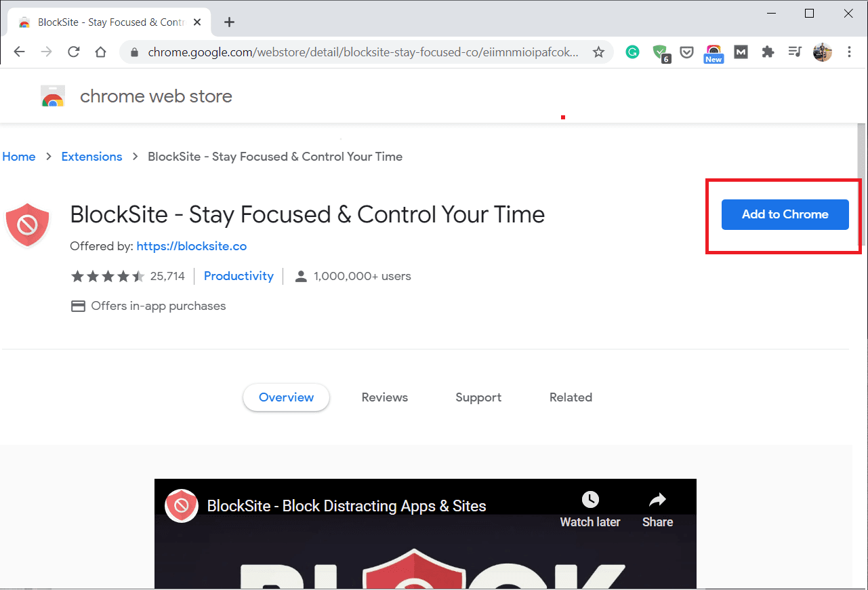Click the in-app purchases card icon

point(79,306)
